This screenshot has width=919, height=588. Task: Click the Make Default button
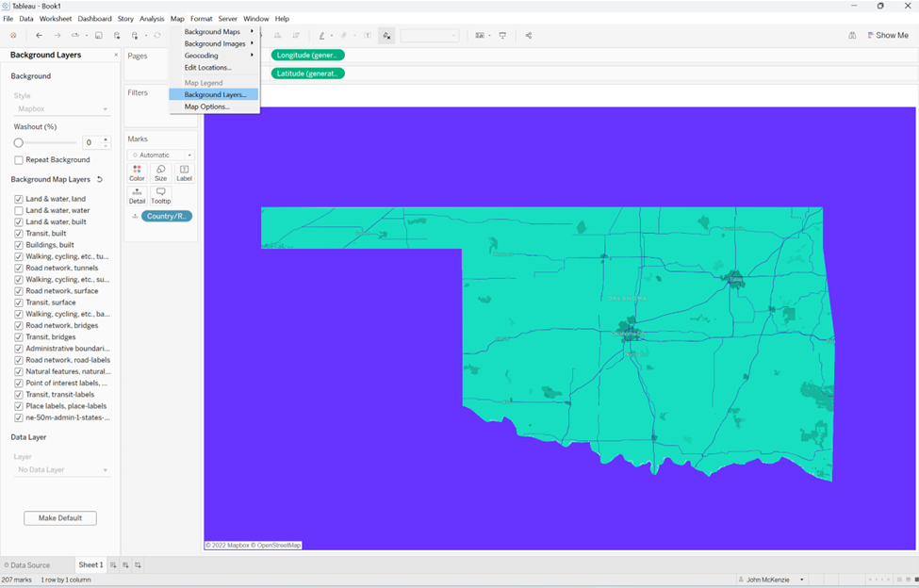pyautogui.click(x=60, y=517)
